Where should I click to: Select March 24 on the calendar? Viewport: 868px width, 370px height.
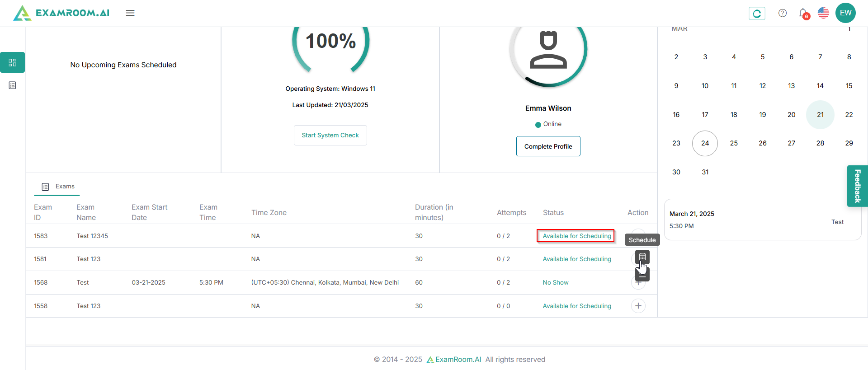[x=705, y=143]
